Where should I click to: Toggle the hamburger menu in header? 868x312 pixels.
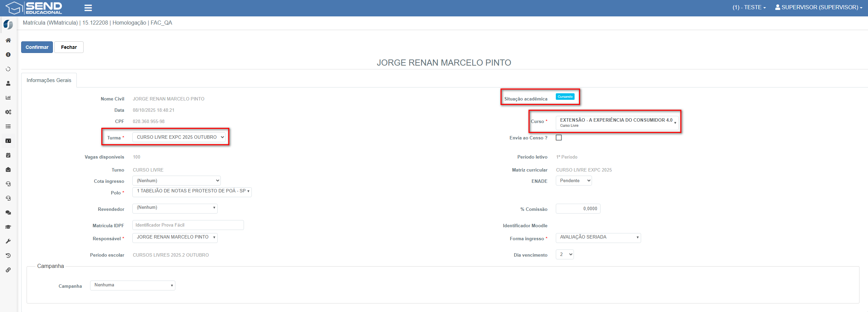[88, 8]
